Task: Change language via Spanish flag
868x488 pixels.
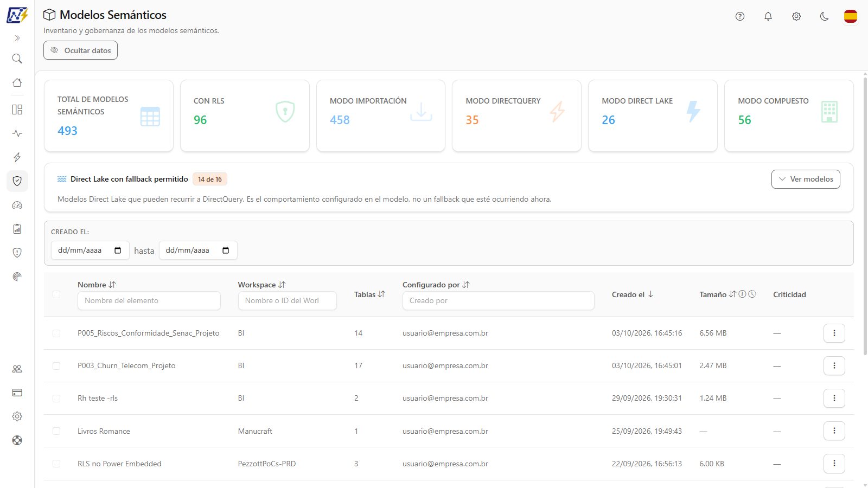Action: tap(851, 16)
